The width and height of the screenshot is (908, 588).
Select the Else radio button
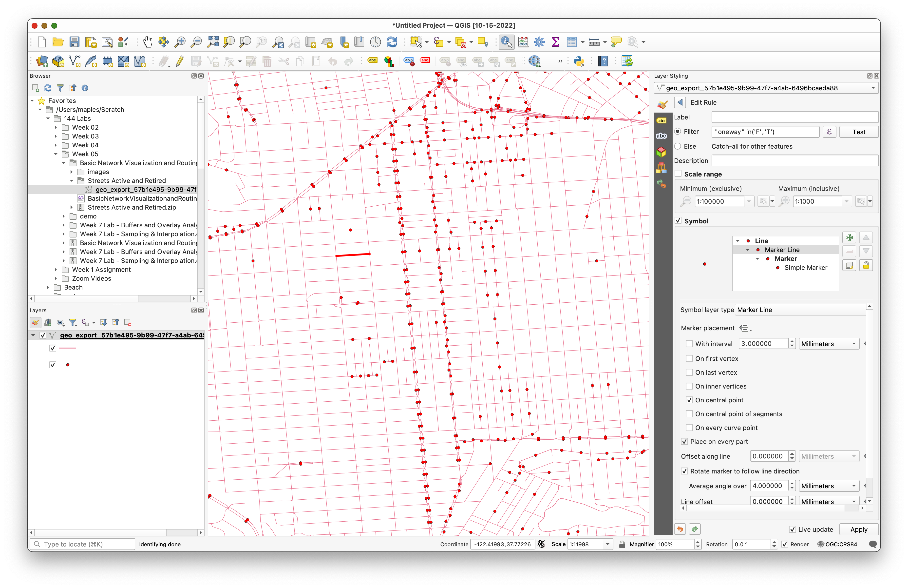tap(678, 147)
